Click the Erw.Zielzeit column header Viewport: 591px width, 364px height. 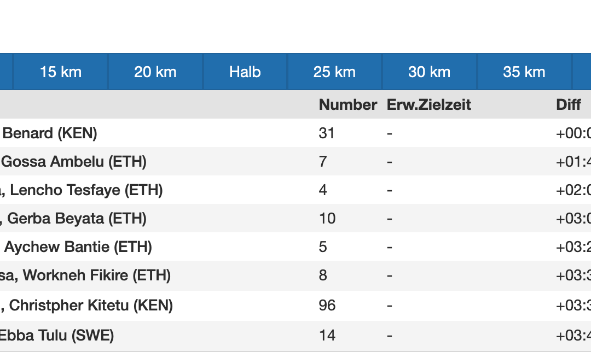coord(429,104)
